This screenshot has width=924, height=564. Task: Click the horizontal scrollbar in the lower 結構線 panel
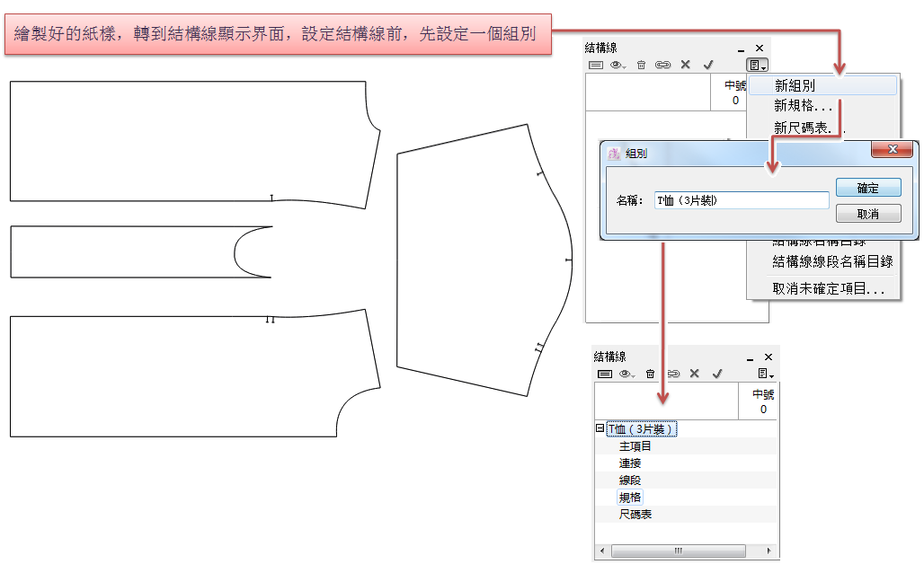679,551
